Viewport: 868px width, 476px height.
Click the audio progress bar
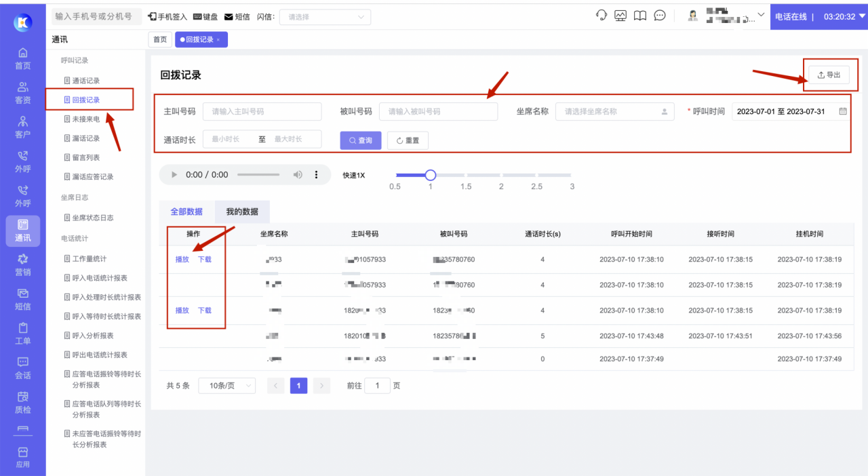click(258, 174)
